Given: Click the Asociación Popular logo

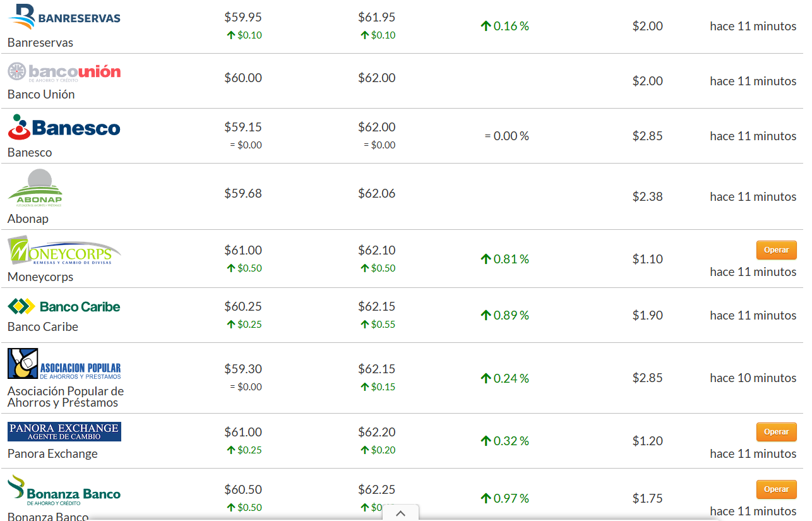Looking at the screenshot, I should pos(64,364).
